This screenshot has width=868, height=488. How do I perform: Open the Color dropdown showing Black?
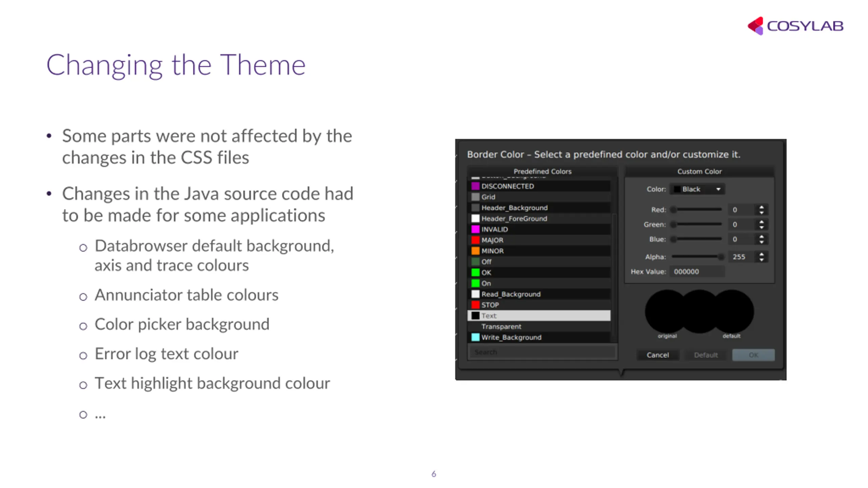coord(698,189)
